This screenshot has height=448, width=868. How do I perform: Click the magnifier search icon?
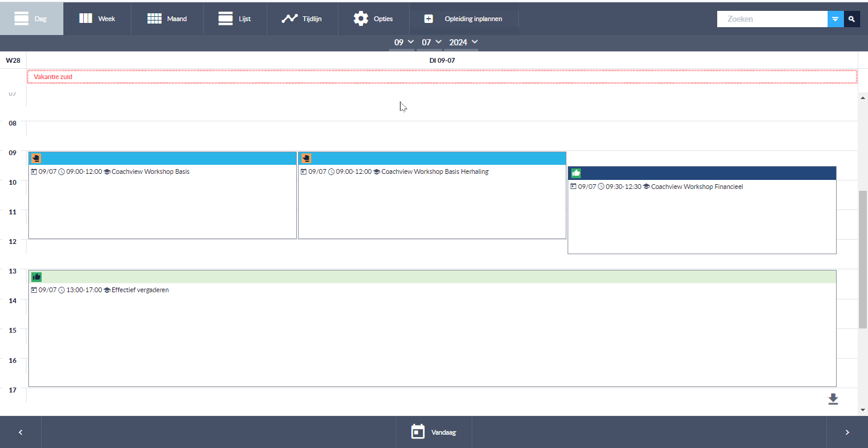click(852, 19)
